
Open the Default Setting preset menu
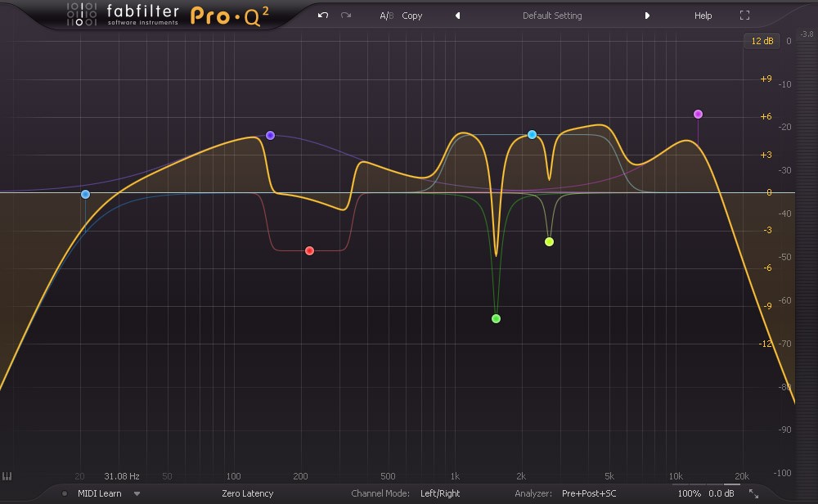point(552,16)
